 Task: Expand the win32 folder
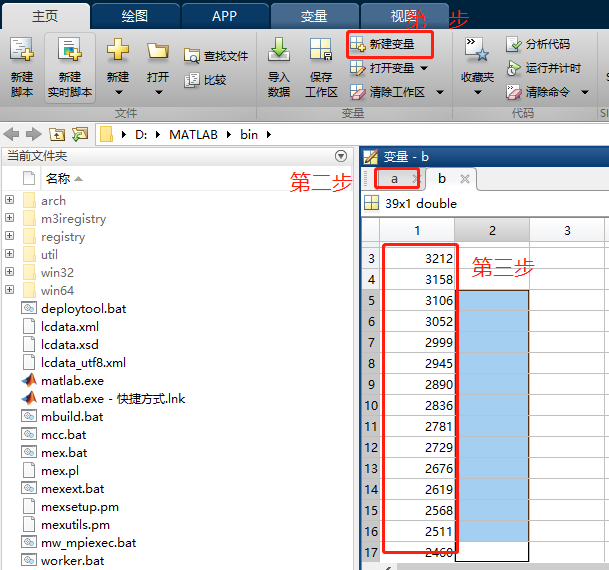[x=9, y=271]
